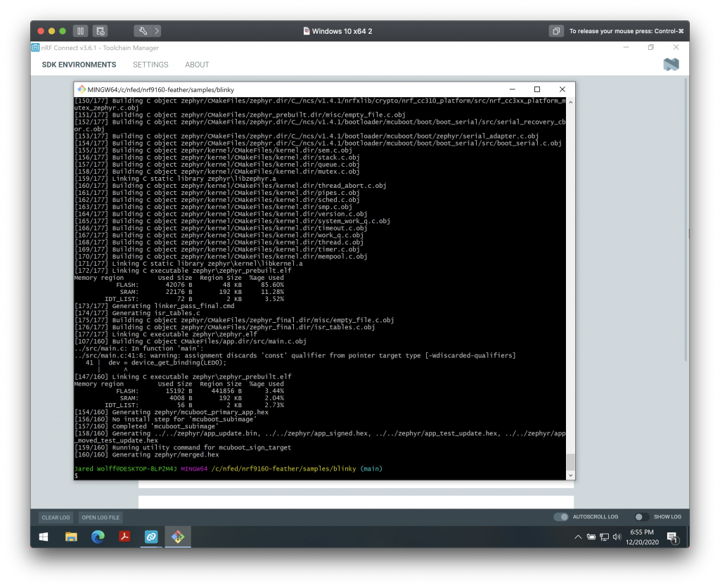Close the nRF Connect Toolchain Manager window

tap(676, 47)
